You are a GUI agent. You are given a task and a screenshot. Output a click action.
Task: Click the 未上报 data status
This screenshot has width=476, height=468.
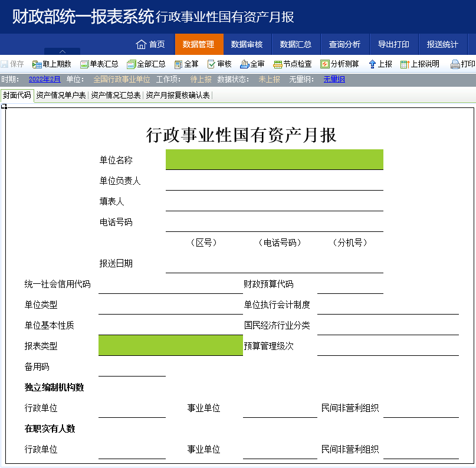[x=270, y=80]
